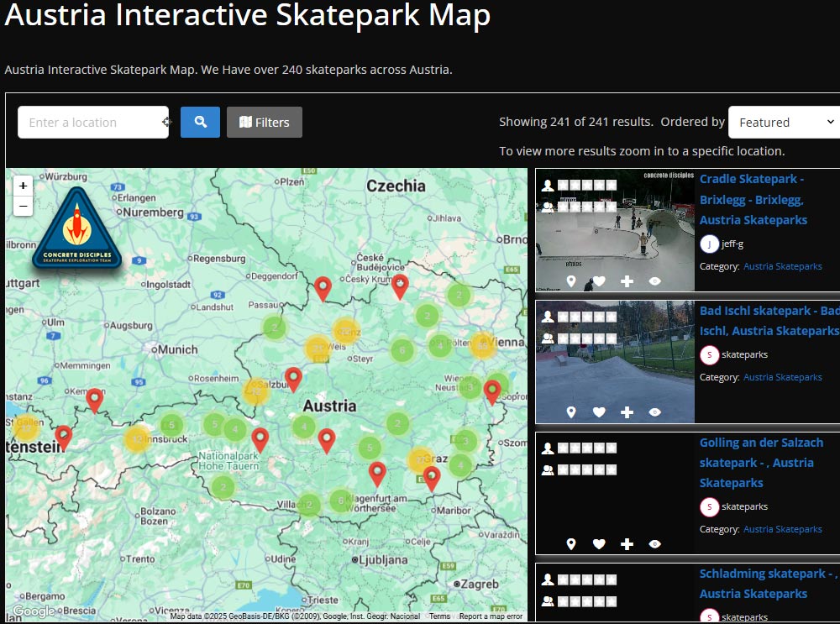Toggle the heart on Schladming skatepark card

(x=599, y=621)
